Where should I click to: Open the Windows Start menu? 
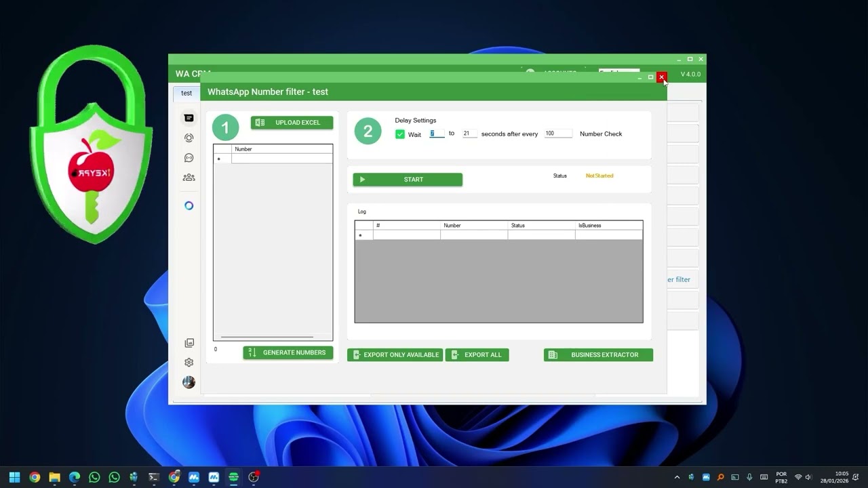click(x=14, y=477)
